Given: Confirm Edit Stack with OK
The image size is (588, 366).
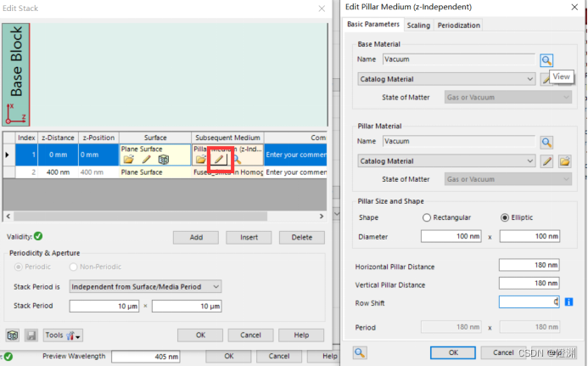Looking at the screenshot, I should pyautogui.click(x=200, y=335).
